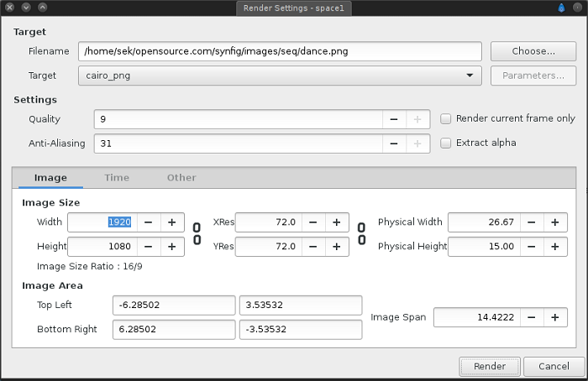The image size is (588, 381).
Task: Click the water drop icon in title bar
Action: (562, 8)
